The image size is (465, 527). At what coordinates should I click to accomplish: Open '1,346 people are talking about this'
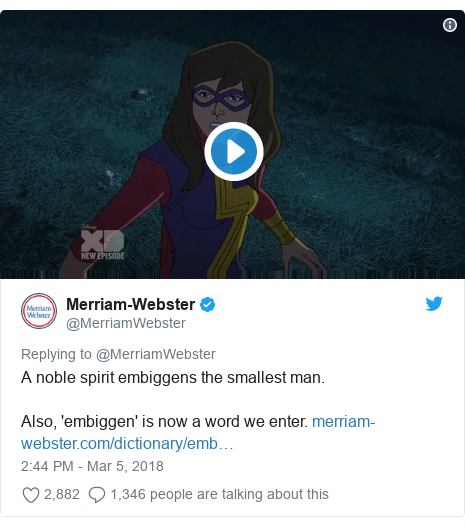[219, 494]
